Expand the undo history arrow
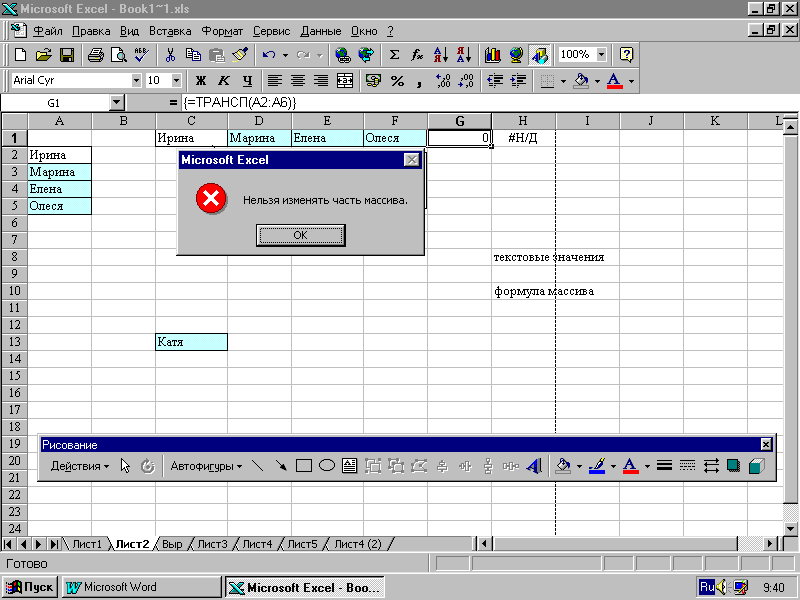 (x=285, y=55)
